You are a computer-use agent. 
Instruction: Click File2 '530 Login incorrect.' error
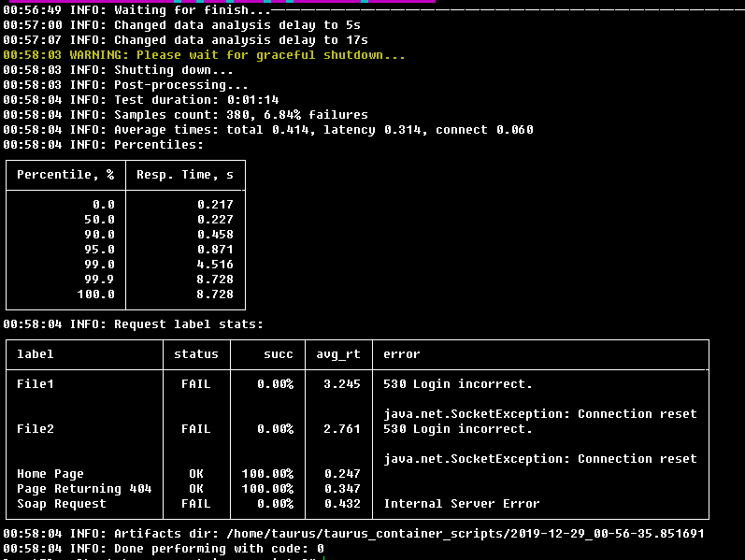tap(458, 429)
